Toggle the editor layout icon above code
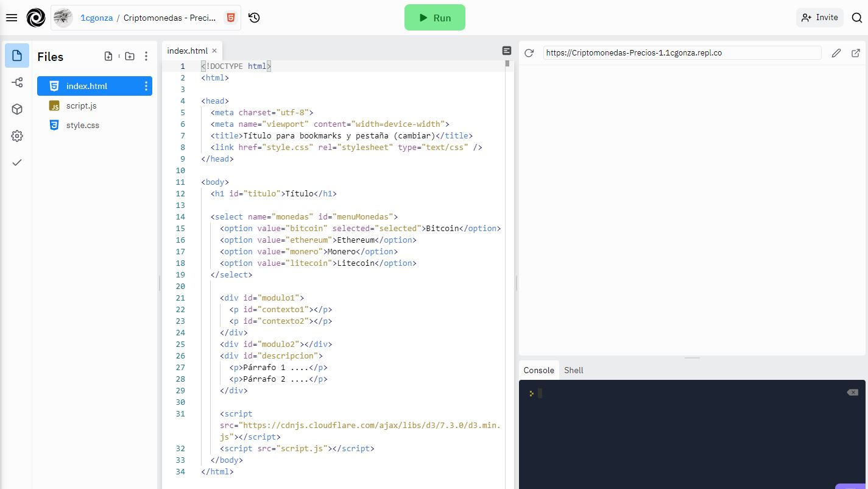This screenshot has height=489, width=868. 506,51
